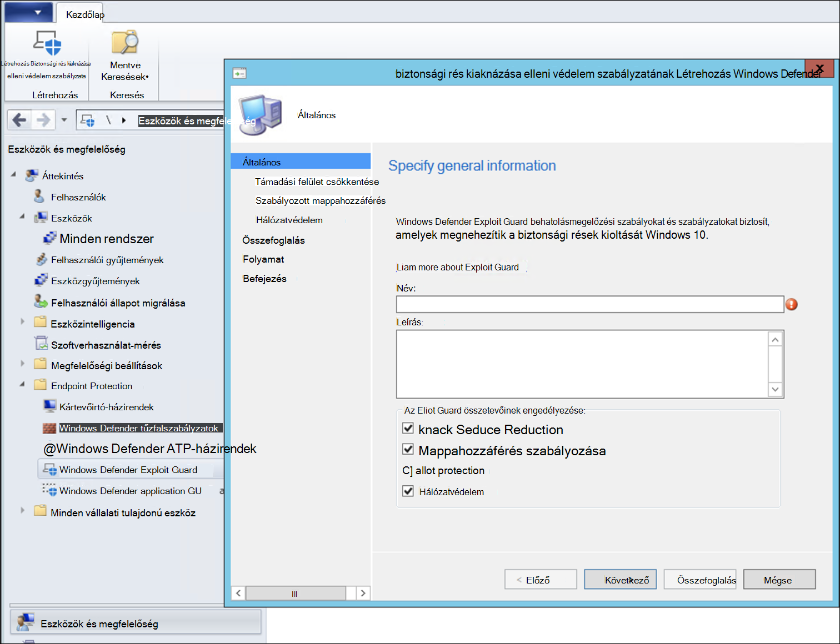840x644 pixels.
Task: Open the navigation history dropdown arrow
Action: (x=64, y=120)
